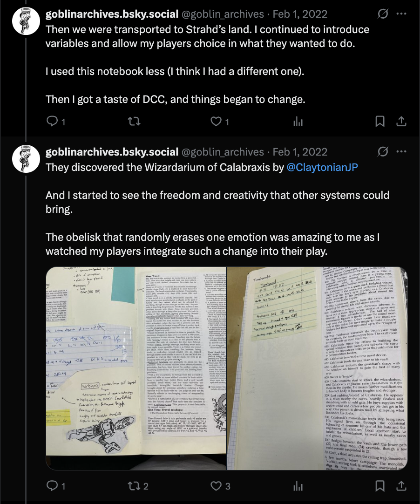Bookmark the first tweet about DCC
Screen dimensions: 420x504
[380, 121]
